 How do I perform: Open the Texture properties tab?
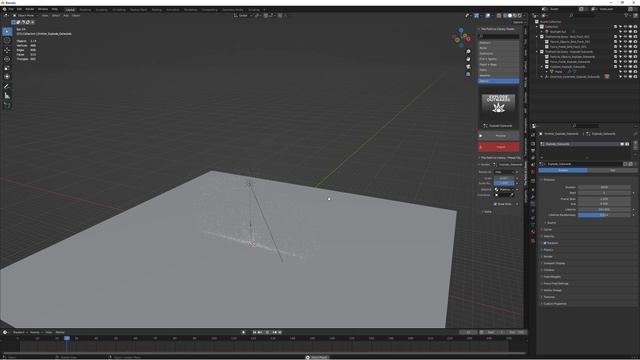533,241
